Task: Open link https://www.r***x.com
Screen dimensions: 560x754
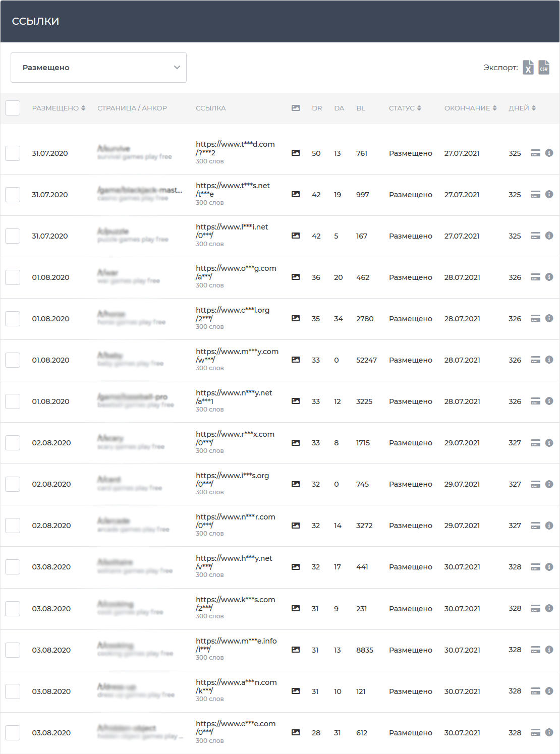Action: (235, 434)
